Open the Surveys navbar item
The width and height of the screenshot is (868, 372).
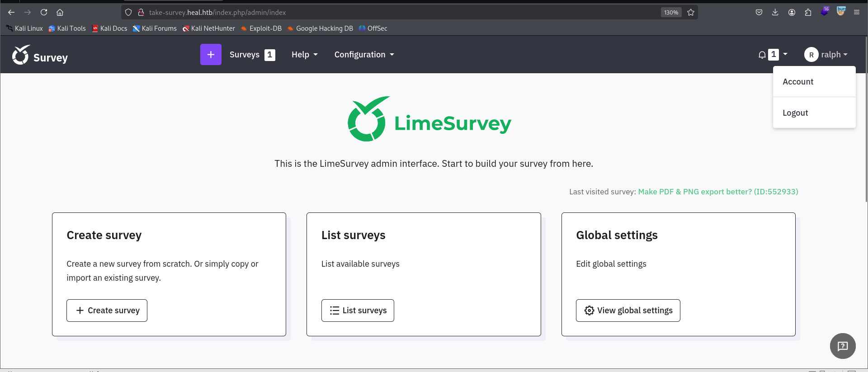click(x=252, y=55)
